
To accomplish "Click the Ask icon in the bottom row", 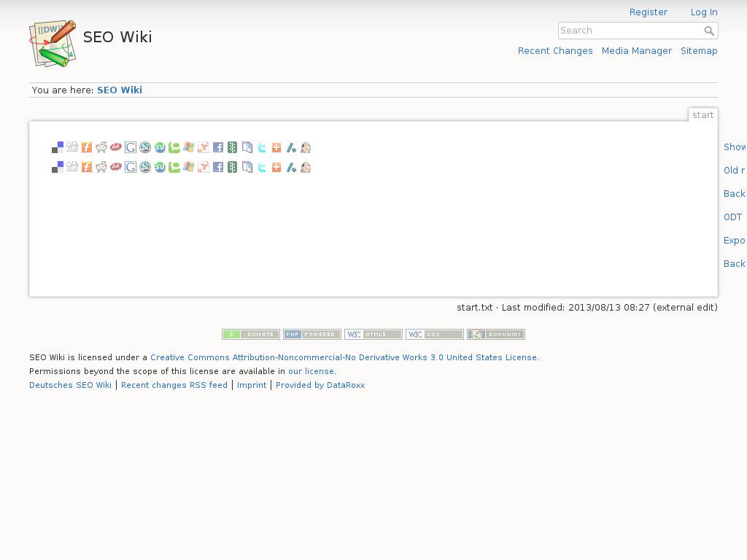I will 116,168.
